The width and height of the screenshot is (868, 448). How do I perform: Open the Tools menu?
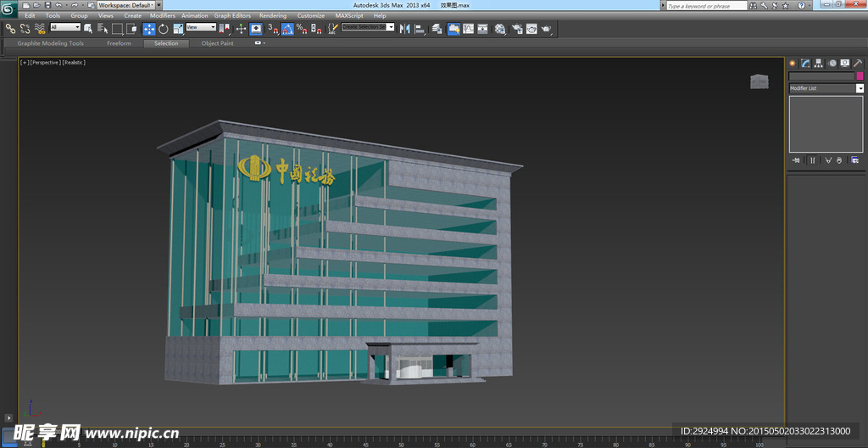click(53, 16)
